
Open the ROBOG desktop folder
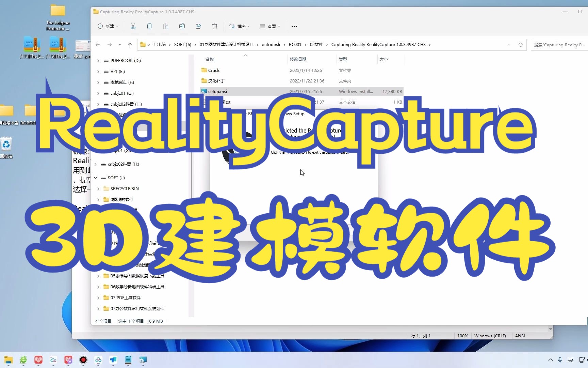(x=29, y=115)
